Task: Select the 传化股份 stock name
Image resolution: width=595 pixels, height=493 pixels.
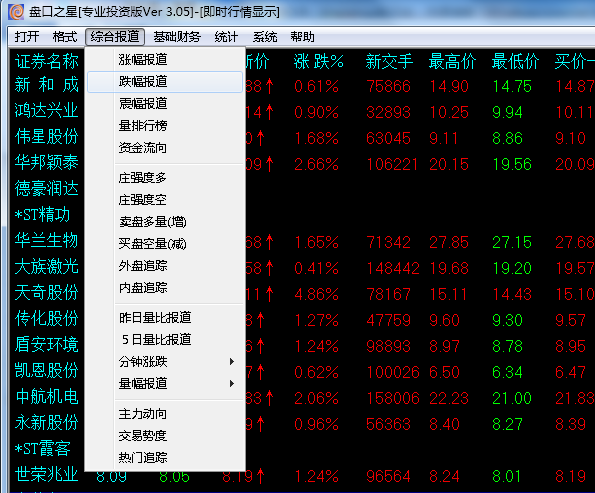Action: pyautogui.click(x=46, y=318)
